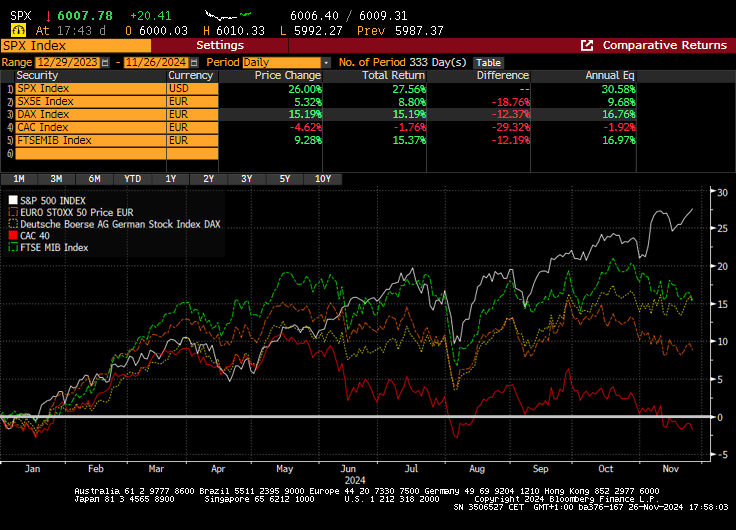Click SX5E total return value 8.80%
Screen dimensions: 736x530
coord(412,102)
